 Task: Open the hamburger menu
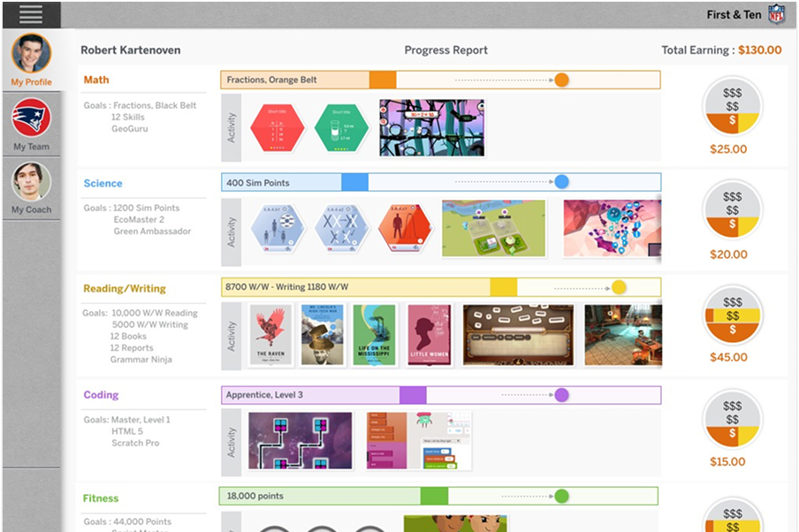point(31,14)
